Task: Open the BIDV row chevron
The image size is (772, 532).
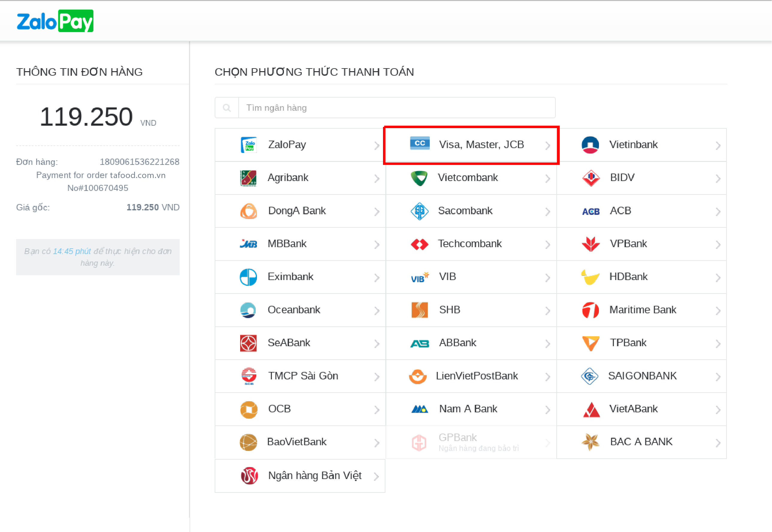Action: [718, 179]
